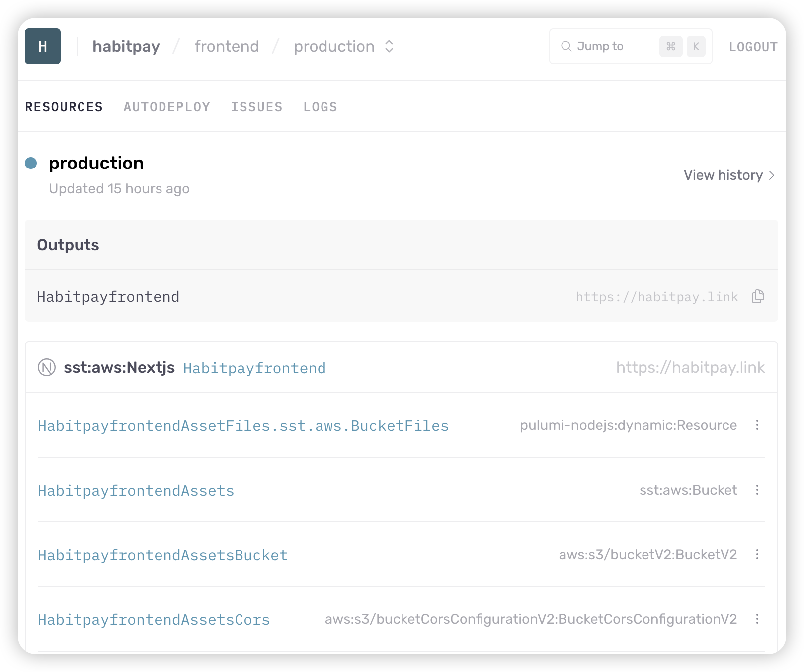Copy the Habitpayfrontend output URL
The height and width of the screenshot is (672, 804).
[x=758, y=297]
